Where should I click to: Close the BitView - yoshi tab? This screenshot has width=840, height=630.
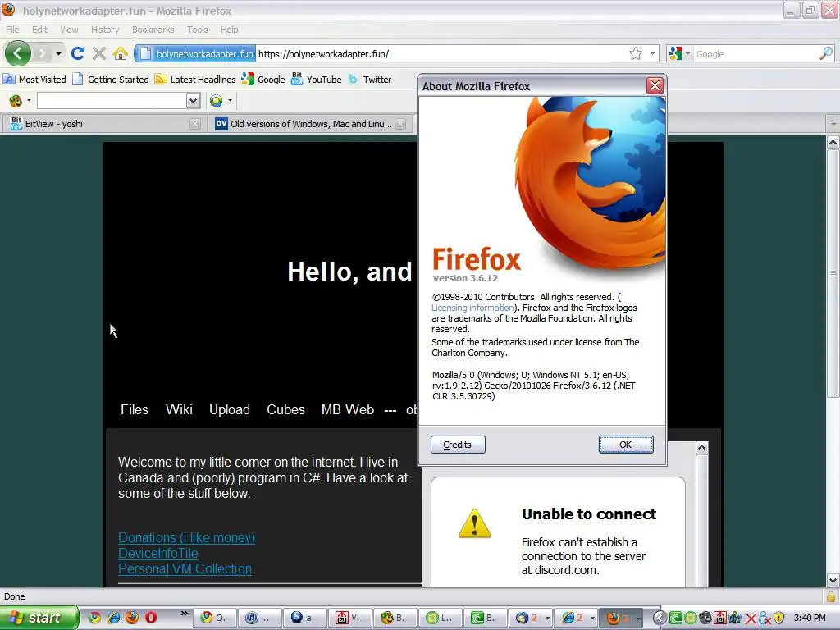tap(195, 124)
